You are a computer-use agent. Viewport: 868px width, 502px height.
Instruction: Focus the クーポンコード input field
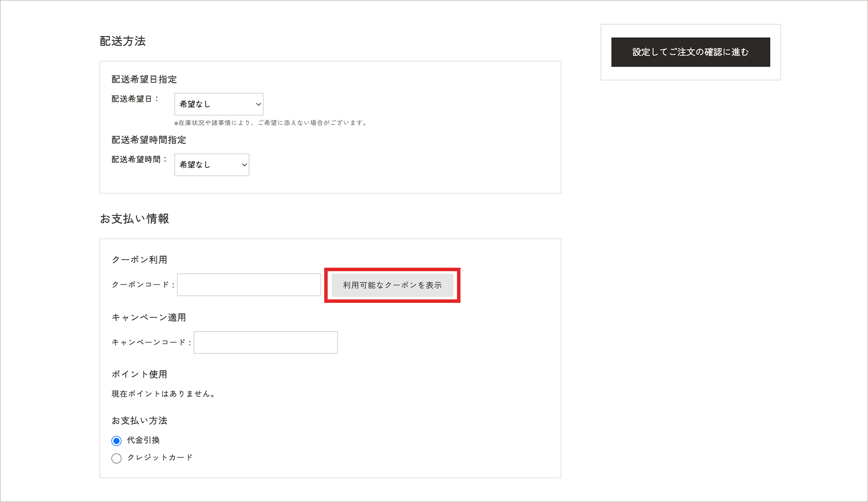coord(249,285)
